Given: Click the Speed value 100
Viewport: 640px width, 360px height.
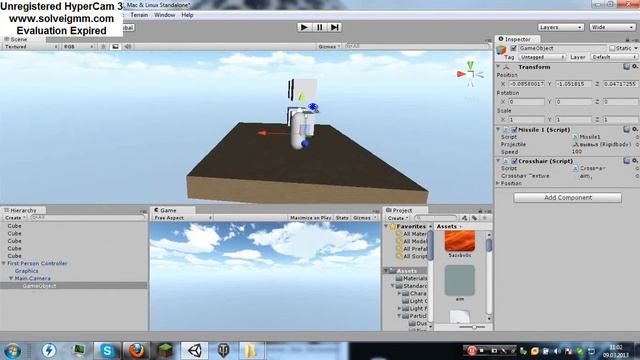Looking at the screenshot, I should click(x=577, y=152).
